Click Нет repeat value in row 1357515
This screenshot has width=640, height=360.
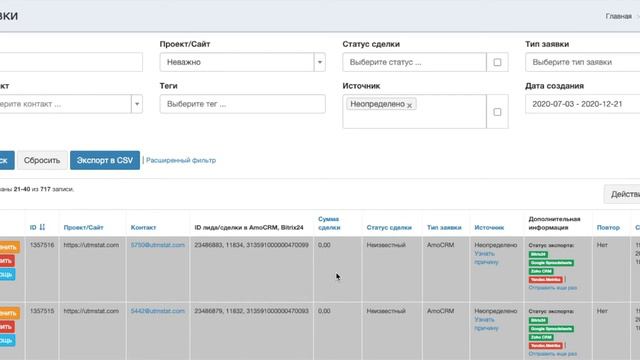[x=602, y=311]
